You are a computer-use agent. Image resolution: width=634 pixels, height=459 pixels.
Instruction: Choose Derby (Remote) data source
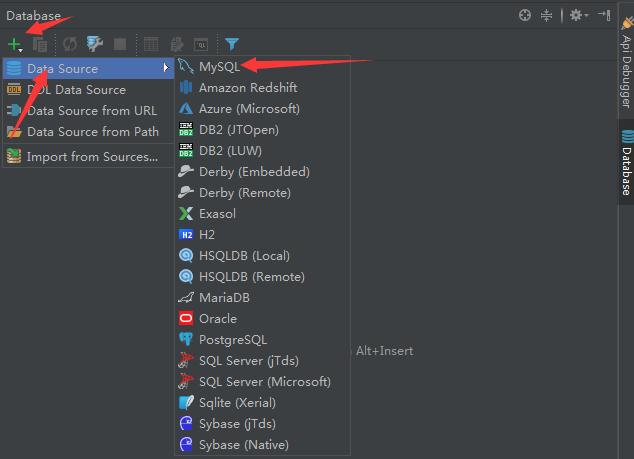(262, 192)
